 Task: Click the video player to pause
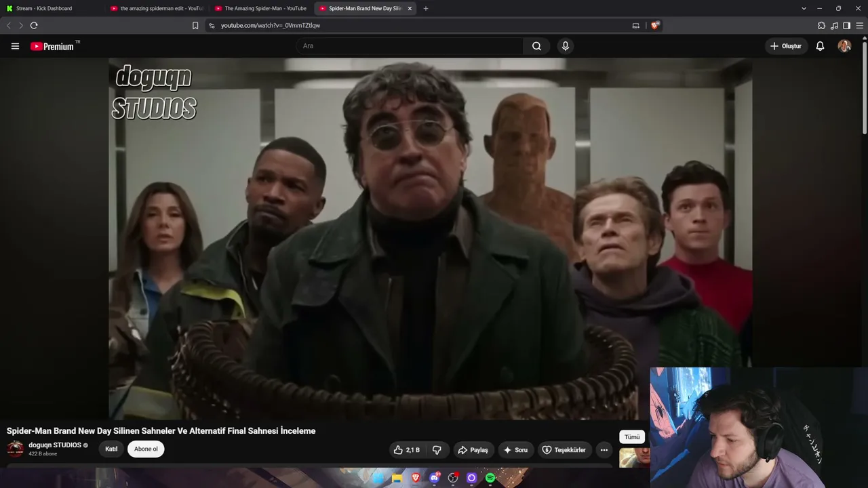click(x=430, y=239)
